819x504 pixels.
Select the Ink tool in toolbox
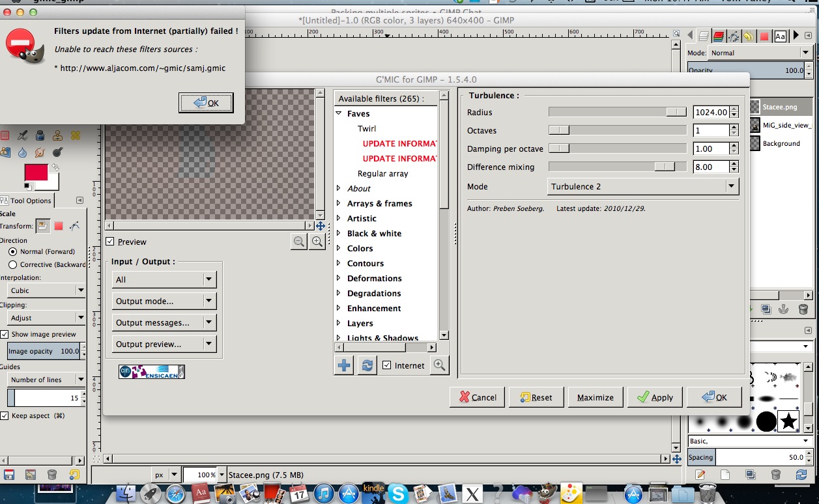pyautogui.click(x=40, y=135)
